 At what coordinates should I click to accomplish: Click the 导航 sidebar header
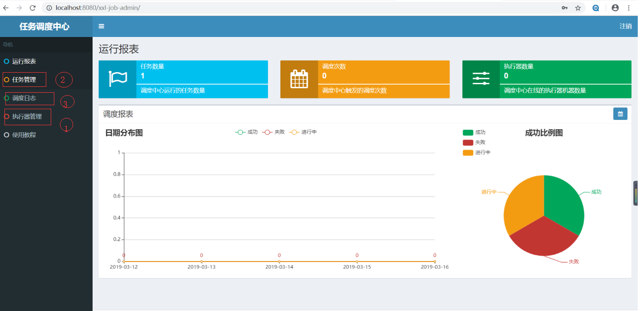(8, 45)
